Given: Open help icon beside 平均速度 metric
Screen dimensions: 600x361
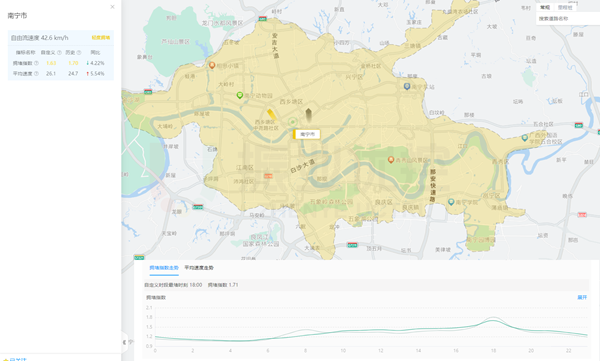Looking at the screenshot, I should point(36,74).
